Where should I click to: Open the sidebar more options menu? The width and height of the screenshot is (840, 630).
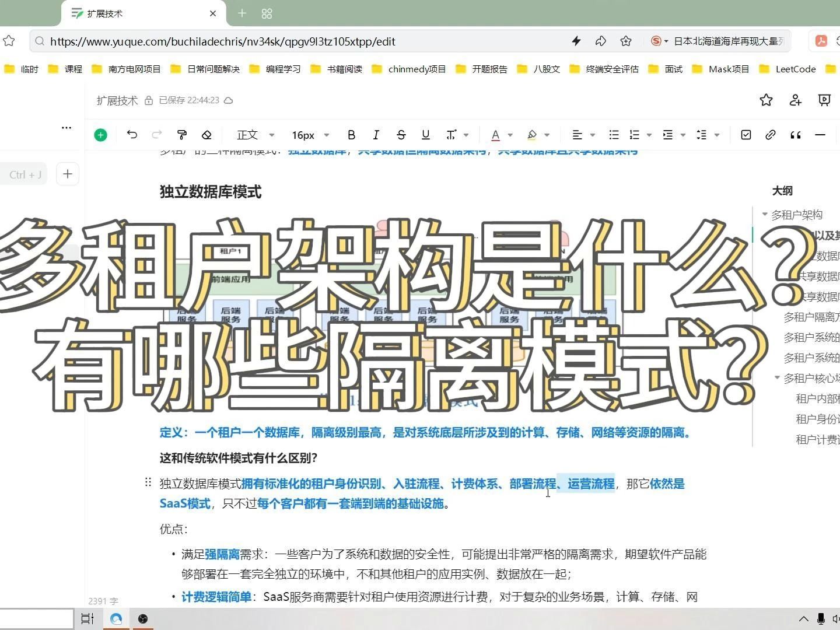tap(66, 127)
